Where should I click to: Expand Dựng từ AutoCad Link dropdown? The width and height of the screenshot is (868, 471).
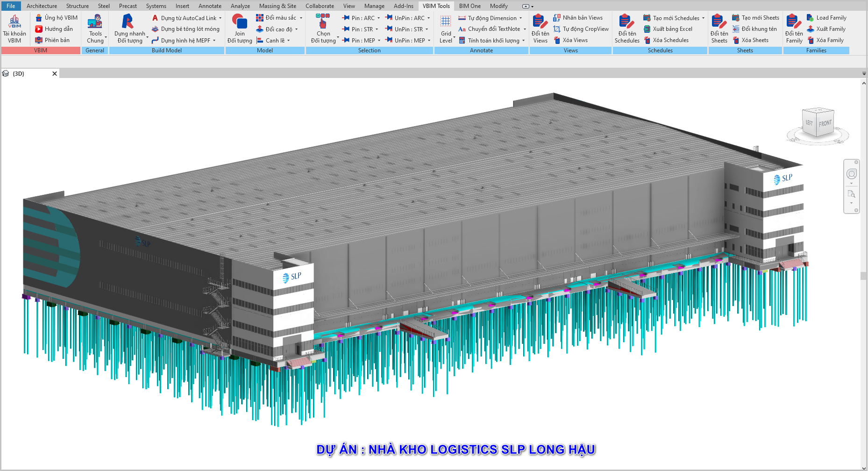coord(221,18)
